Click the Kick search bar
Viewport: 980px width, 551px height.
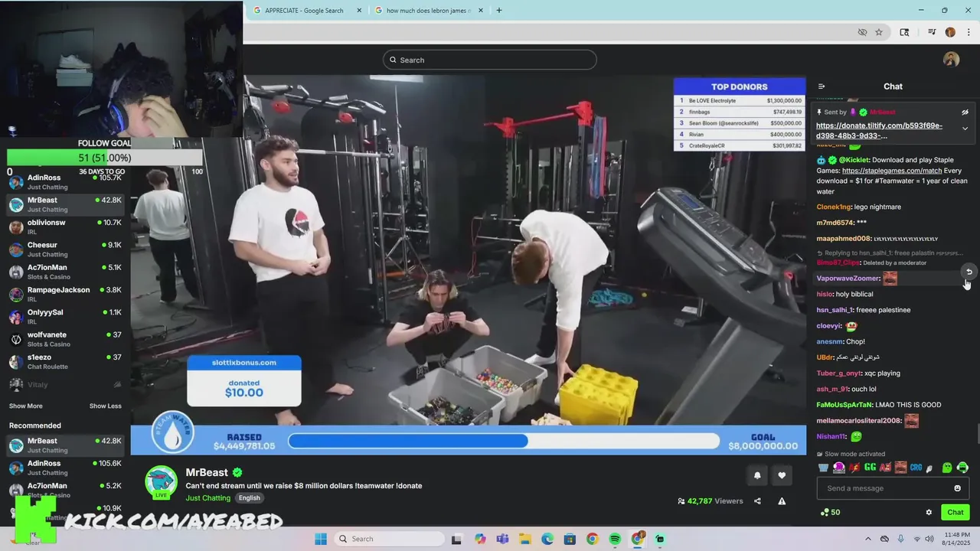point(490,60)
